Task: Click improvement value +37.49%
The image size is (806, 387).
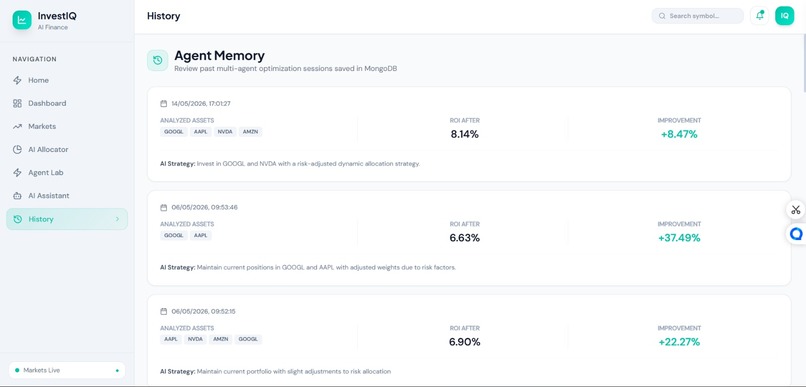Action: (x=679, y=238)
